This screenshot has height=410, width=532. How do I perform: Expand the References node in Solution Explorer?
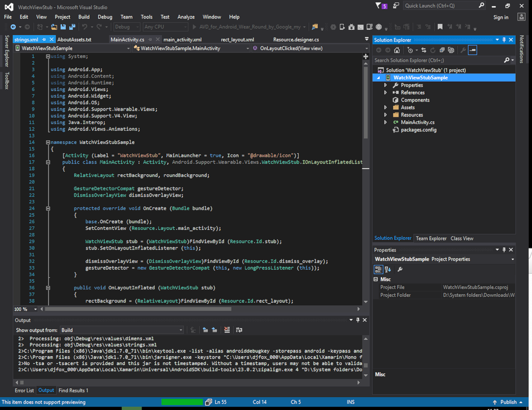coord(386,92)
